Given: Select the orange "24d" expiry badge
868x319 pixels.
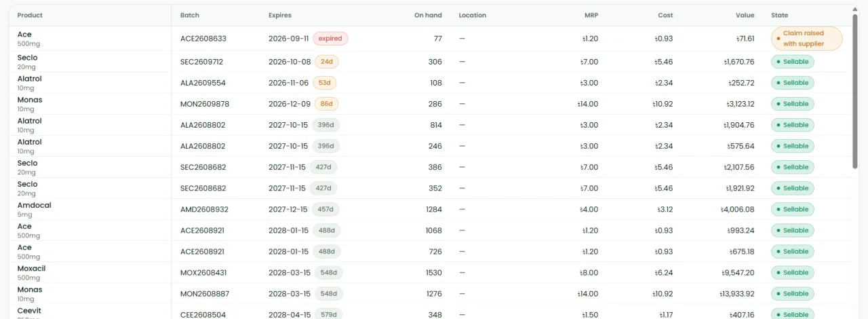Looking at the screenshot, I should (x=327, y=62).
